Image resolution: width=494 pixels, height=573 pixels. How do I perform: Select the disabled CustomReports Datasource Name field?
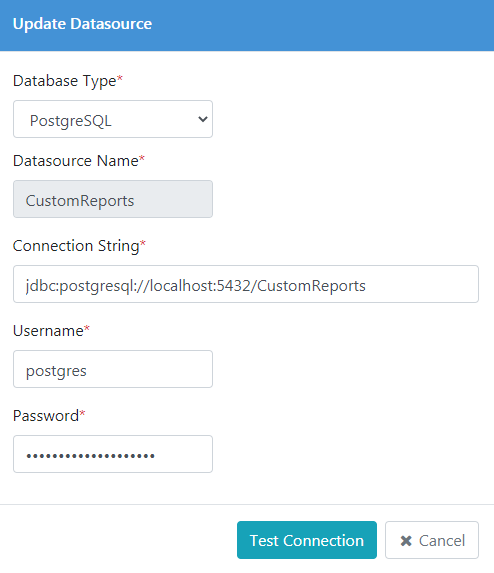tap(113, 199)
